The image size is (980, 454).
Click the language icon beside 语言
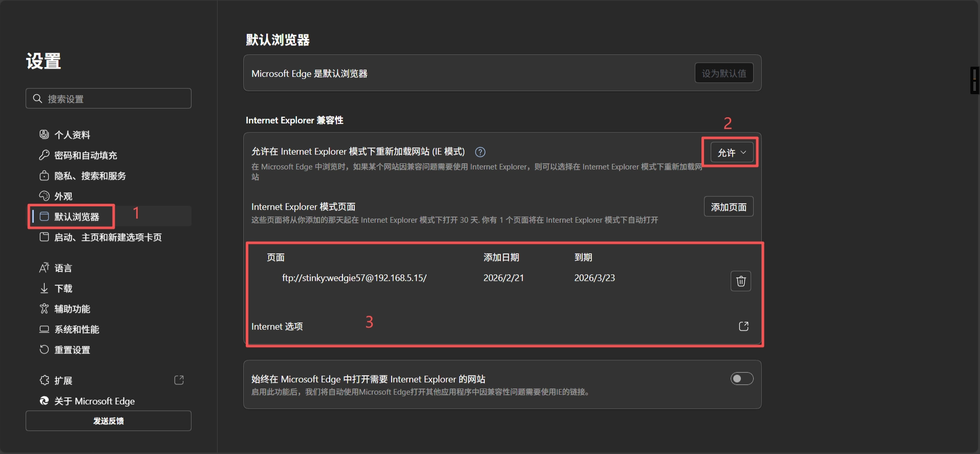click(44, 267)
